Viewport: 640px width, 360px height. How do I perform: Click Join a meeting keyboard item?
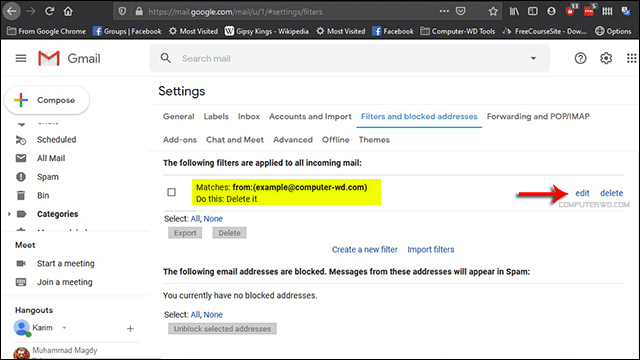64,282
